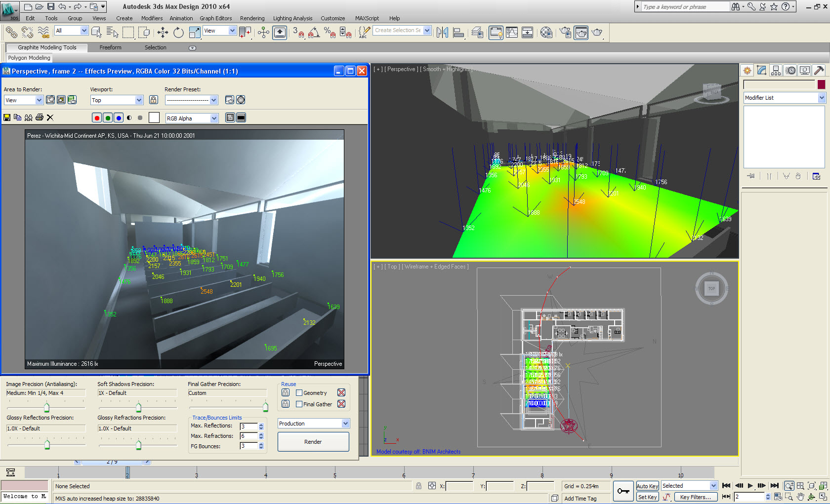
Task: Select the Rotate tool in main toolbar
Action: [x=178, y=33]
